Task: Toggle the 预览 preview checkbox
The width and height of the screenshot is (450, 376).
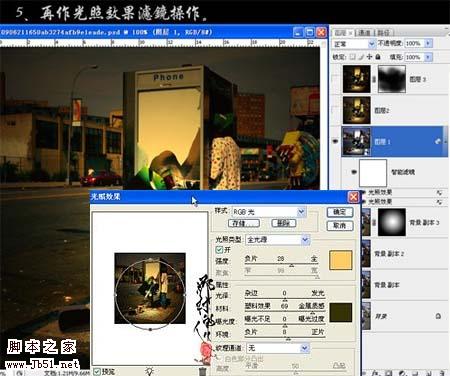Action: click(x=97, y=371)
